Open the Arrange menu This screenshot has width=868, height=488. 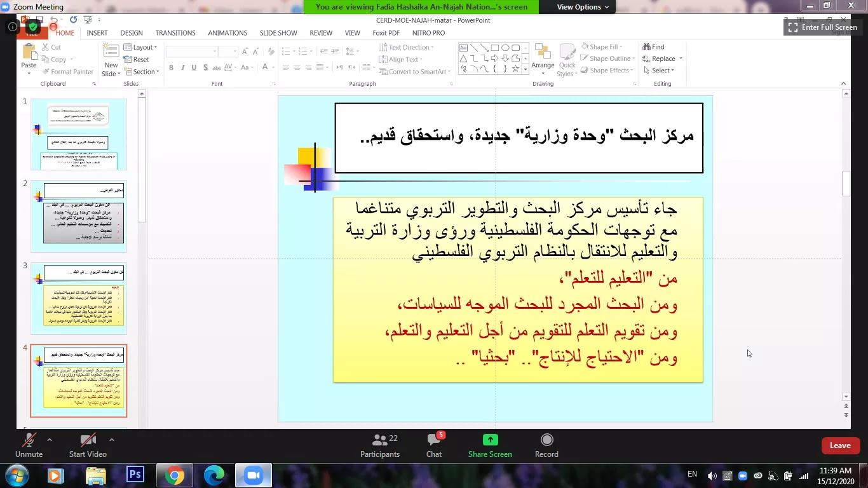tap(543, 58)
